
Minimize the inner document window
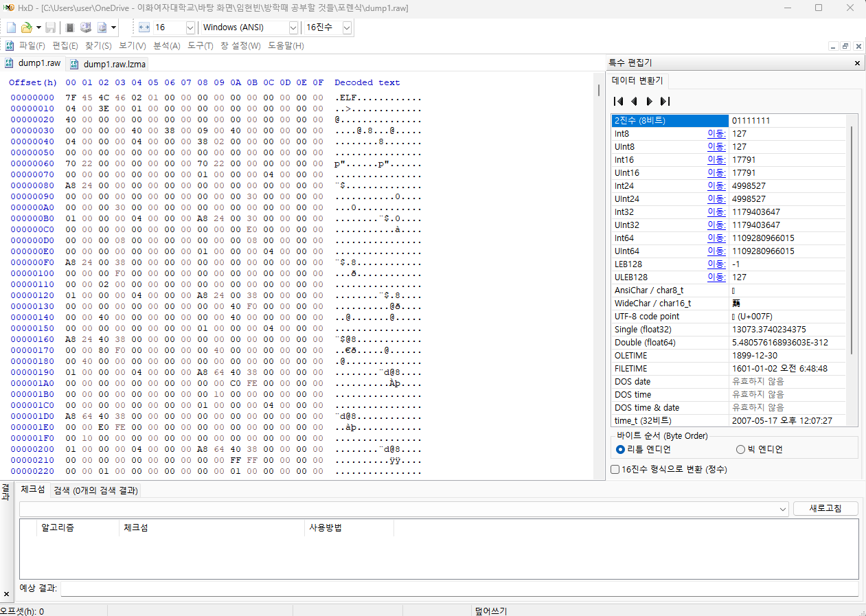(833, 46)
